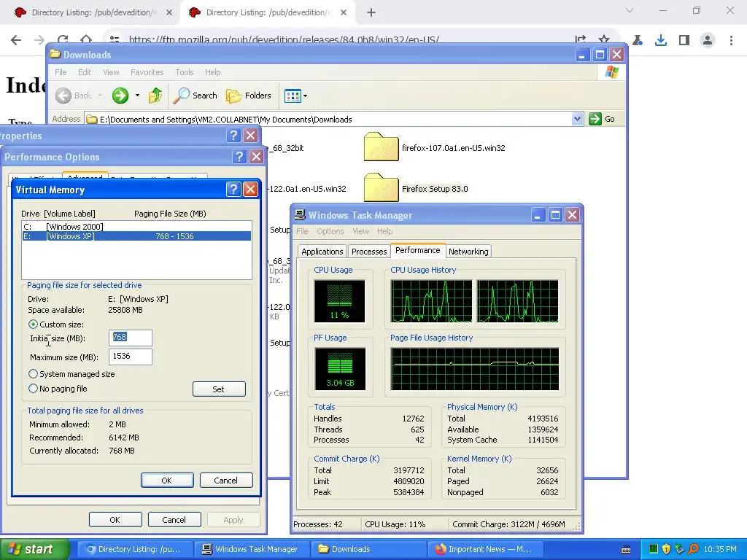Open Forward button history dropdown arrow

click(137, 96)
